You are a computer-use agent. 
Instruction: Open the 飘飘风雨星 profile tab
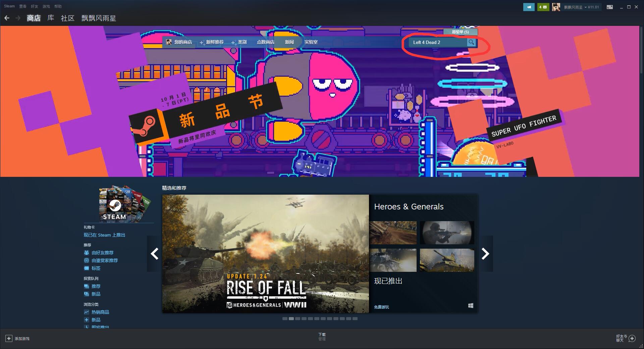99,18
